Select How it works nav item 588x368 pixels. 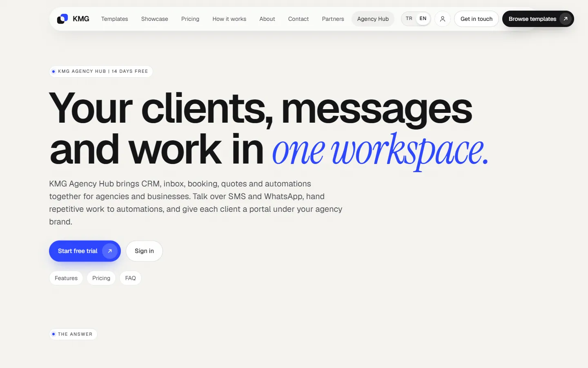(229, 19)
